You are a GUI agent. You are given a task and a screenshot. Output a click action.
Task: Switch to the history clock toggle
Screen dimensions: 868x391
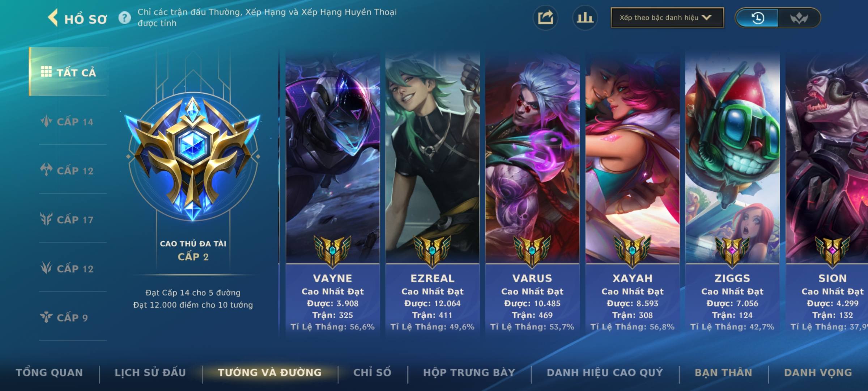(757, 18)
